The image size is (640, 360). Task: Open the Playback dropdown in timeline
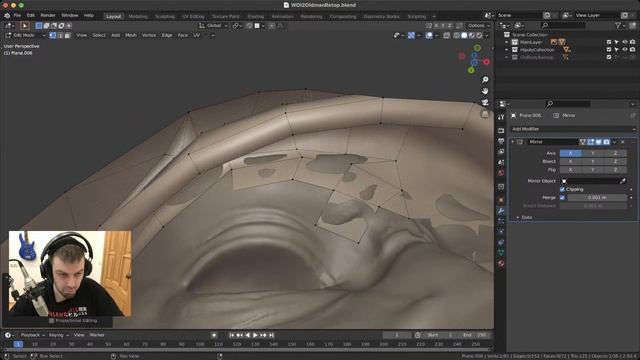click(32, 335)
